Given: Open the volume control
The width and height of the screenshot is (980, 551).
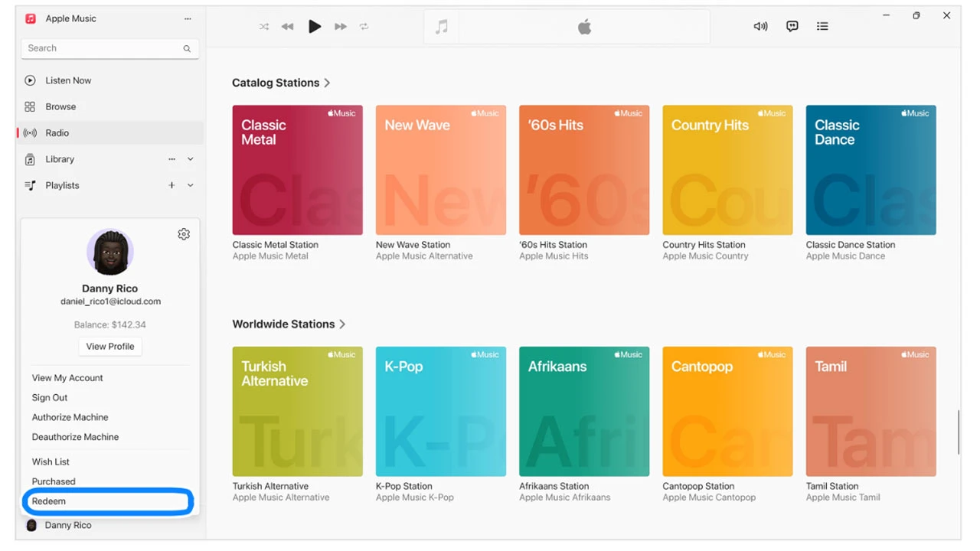Looking at the screenshot, I should click(x=760, y=26).
